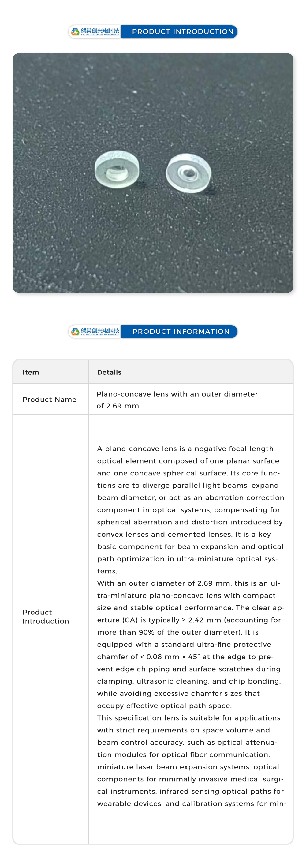Click the blue PRODUCT INFORMATION banner
The image size is (306, 868).
(181, 332)
